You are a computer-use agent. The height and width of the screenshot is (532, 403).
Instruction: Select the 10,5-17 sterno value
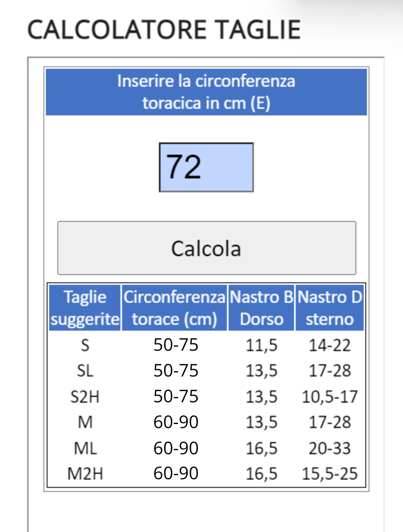[x=330, y=397]
